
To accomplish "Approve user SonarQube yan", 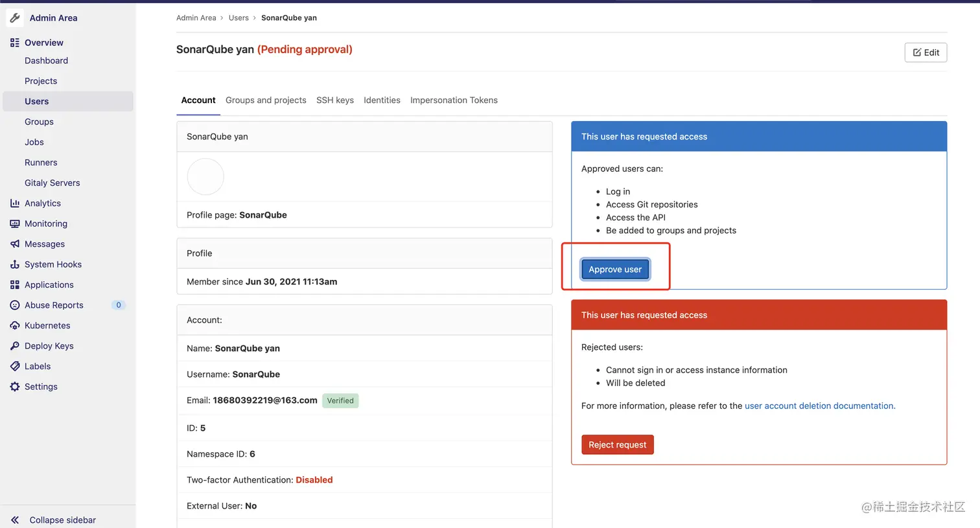I will tap(614, 269).
